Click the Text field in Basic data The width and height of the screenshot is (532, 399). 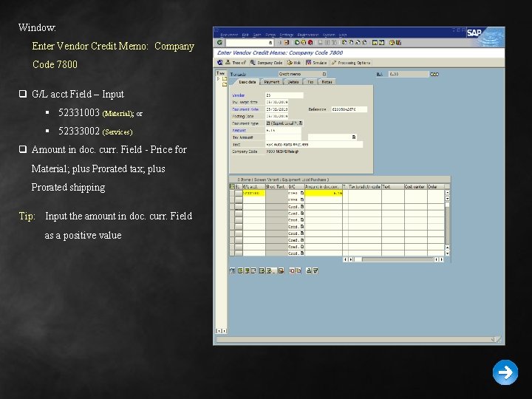(x=314, y=145)
